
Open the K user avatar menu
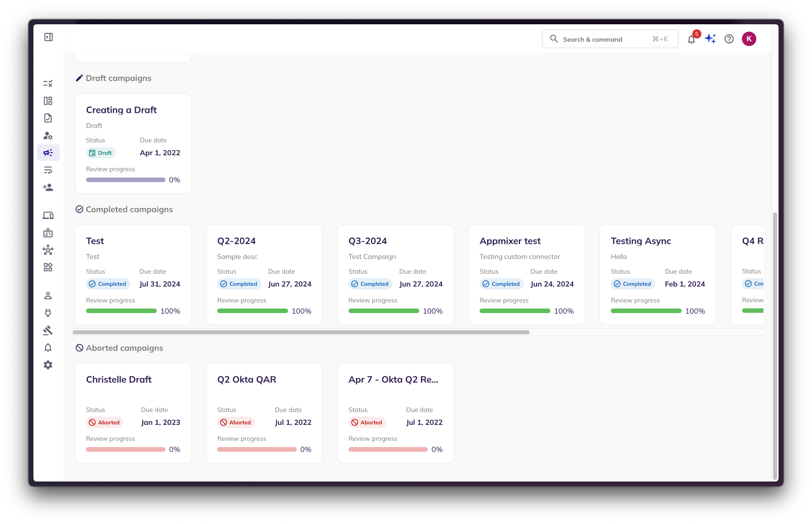[749, 39]
